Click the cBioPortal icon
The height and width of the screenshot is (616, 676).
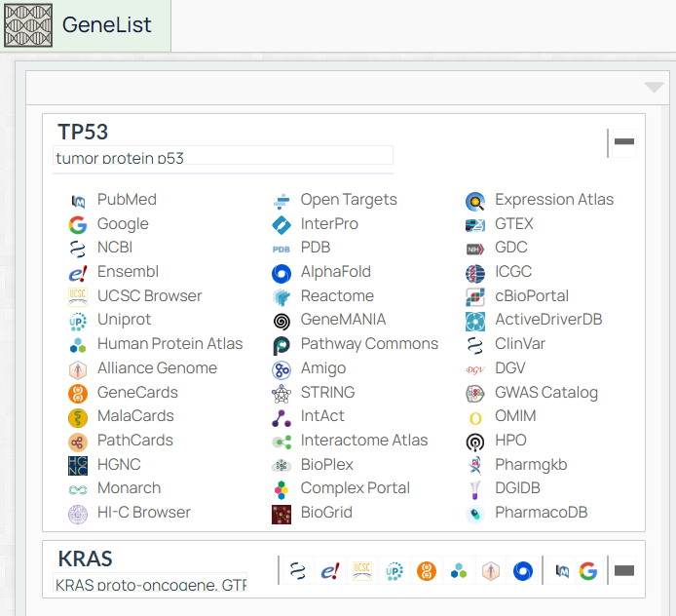pos(475,296)
